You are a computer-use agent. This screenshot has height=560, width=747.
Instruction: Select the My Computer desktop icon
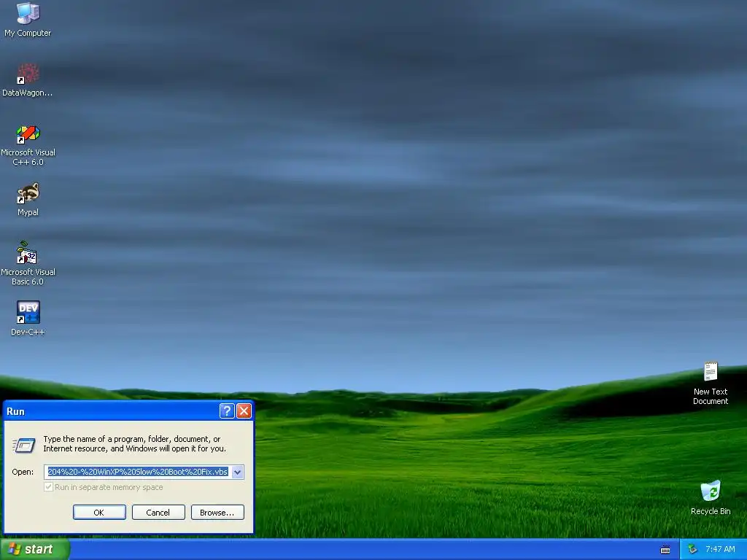tap(28, 13)
